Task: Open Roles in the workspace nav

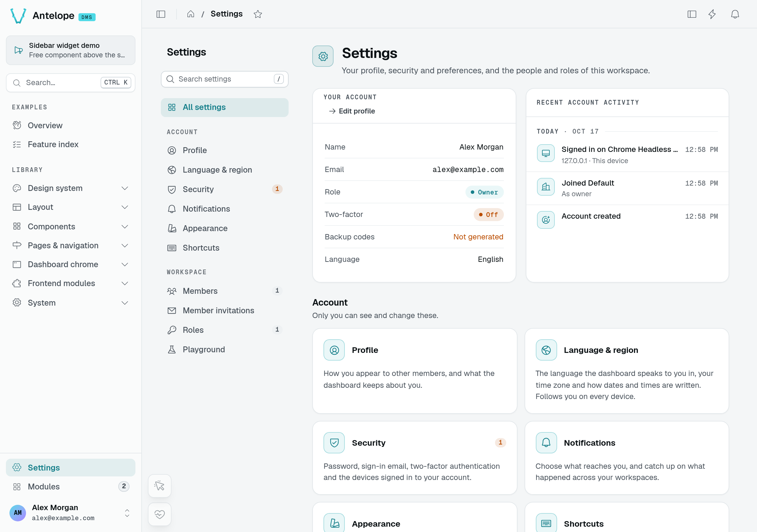Action: [224, 330]
